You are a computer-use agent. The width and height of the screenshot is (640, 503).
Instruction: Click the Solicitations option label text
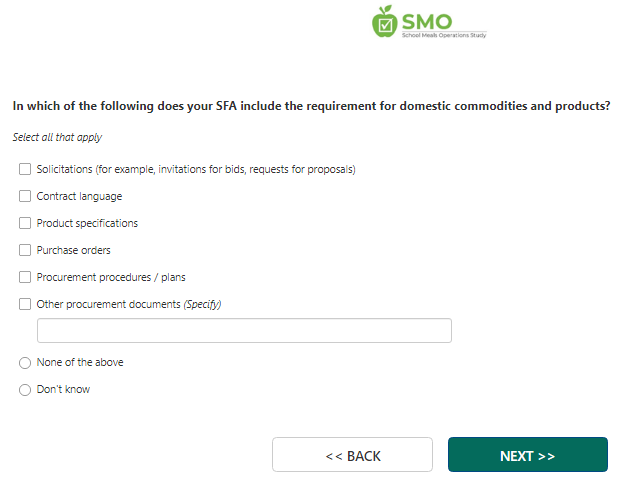196,169
